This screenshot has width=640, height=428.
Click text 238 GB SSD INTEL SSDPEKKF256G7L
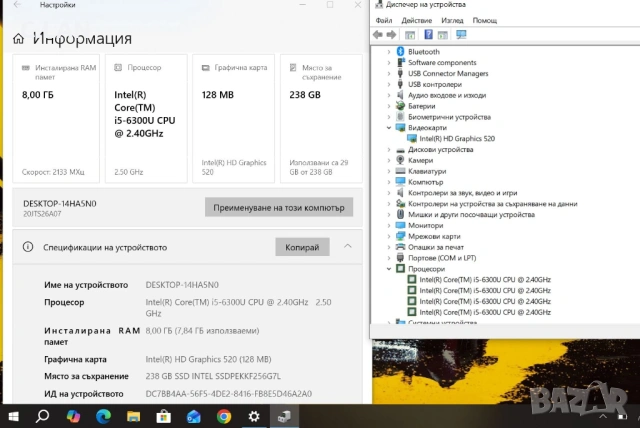(213, 376)
